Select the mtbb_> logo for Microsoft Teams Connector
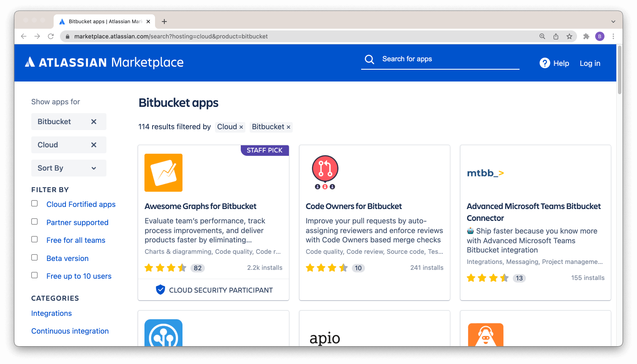This screenshot has width=637, height=364. coord(486,173)
